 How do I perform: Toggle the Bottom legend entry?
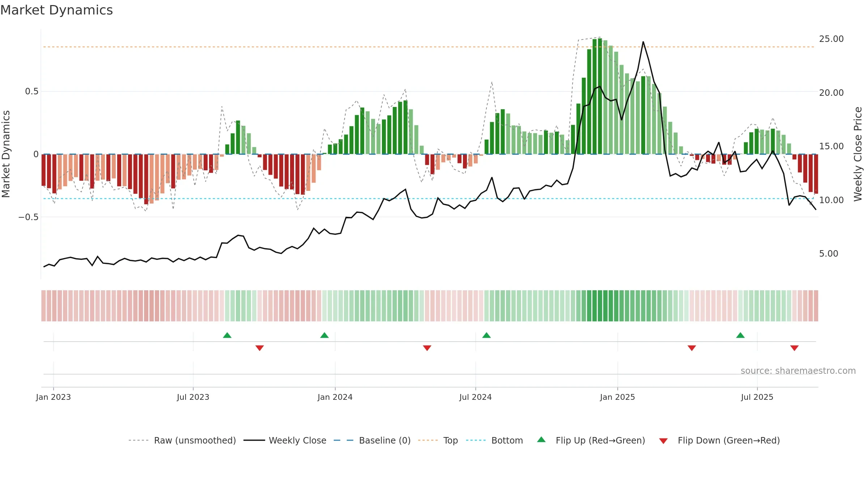click(x=494, y=440)
